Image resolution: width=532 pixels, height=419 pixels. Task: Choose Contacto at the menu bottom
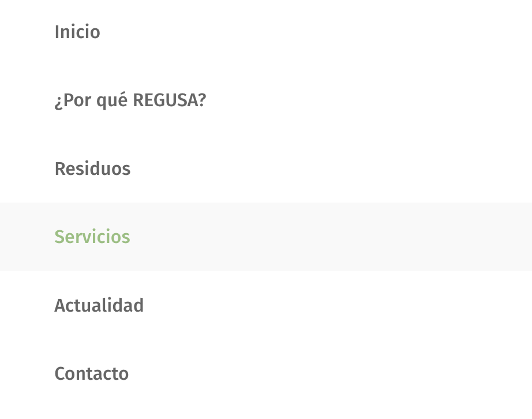(91, 374)
